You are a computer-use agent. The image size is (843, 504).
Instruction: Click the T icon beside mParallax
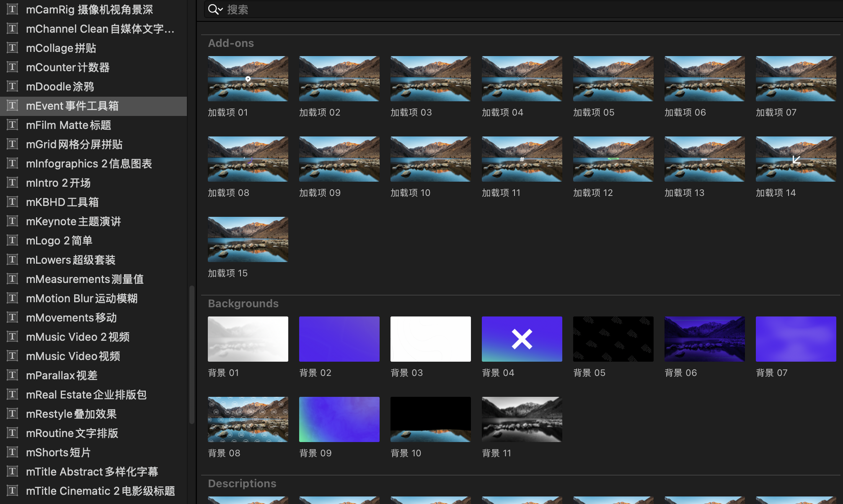13,375
